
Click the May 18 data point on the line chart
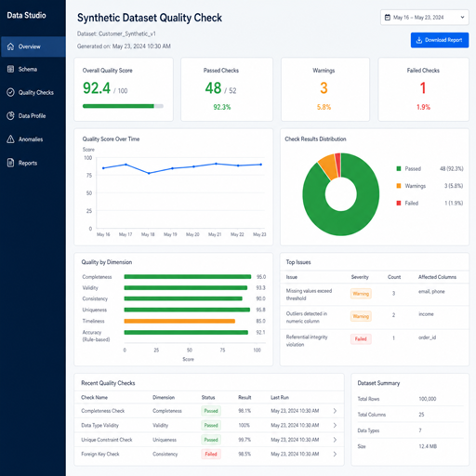149,173
